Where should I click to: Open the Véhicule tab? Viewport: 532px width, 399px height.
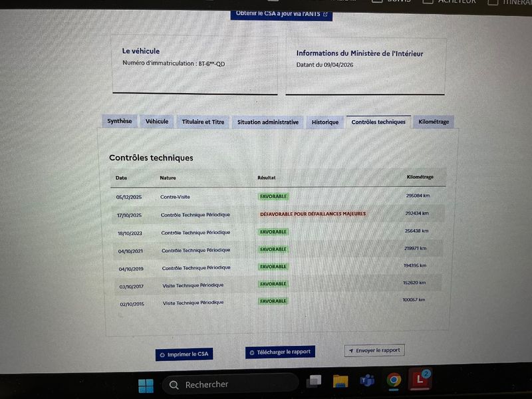pyautogui.click(x=157, y=122)
